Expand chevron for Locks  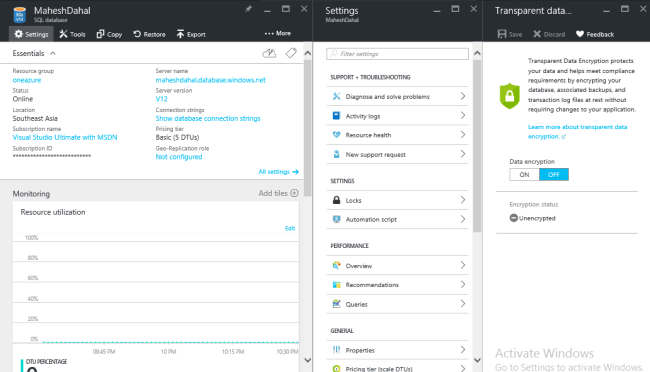pos(463,200)
